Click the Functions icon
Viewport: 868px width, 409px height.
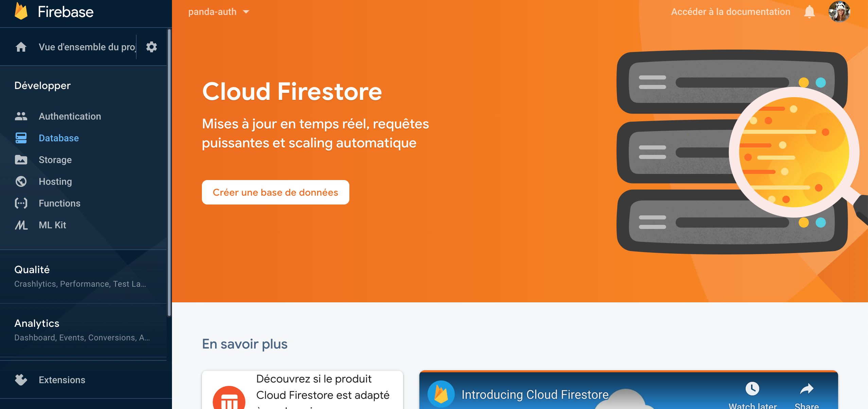coord(21,203)
